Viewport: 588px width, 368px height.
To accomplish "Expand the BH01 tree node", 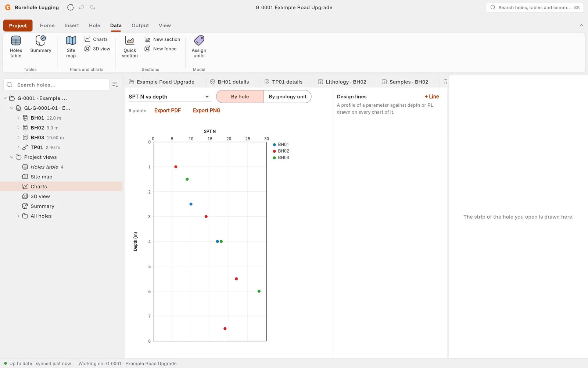I will 18,118.
